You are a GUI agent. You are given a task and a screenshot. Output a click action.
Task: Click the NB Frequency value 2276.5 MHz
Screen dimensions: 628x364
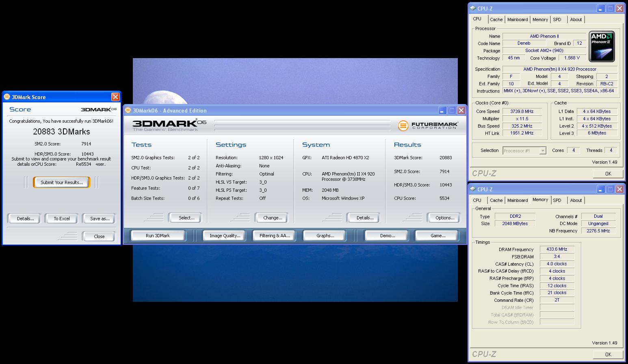coord(598,231)
